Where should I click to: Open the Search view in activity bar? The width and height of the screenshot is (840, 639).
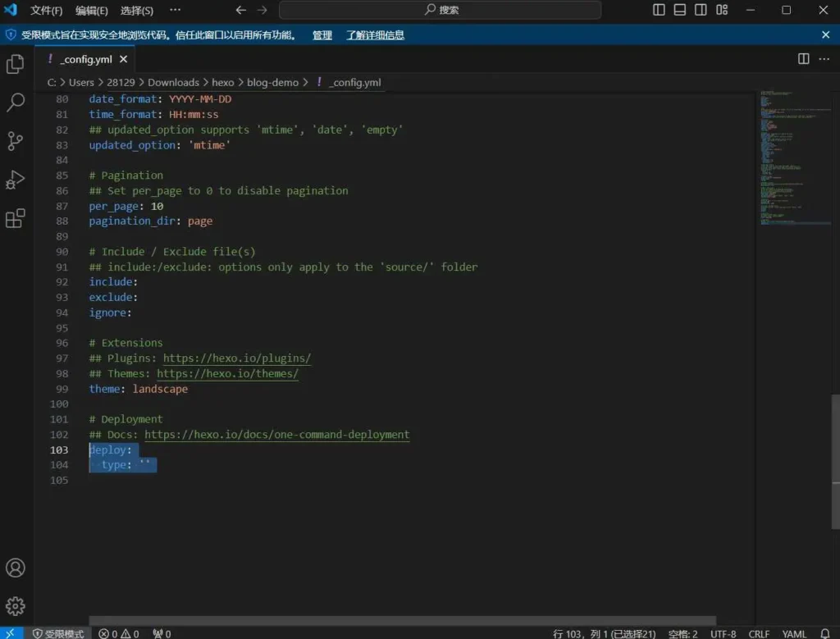click(x=16, y=103)
